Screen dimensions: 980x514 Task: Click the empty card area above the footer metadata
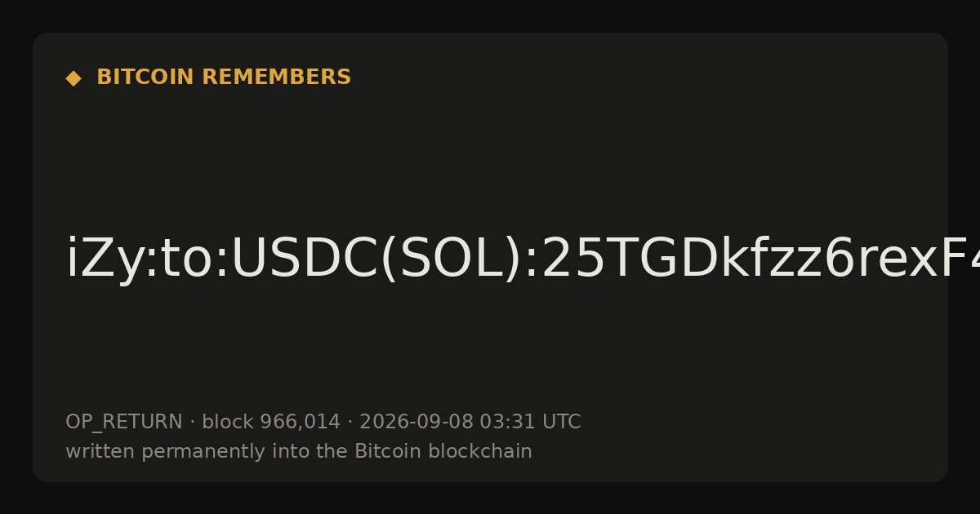click(490, 351)
